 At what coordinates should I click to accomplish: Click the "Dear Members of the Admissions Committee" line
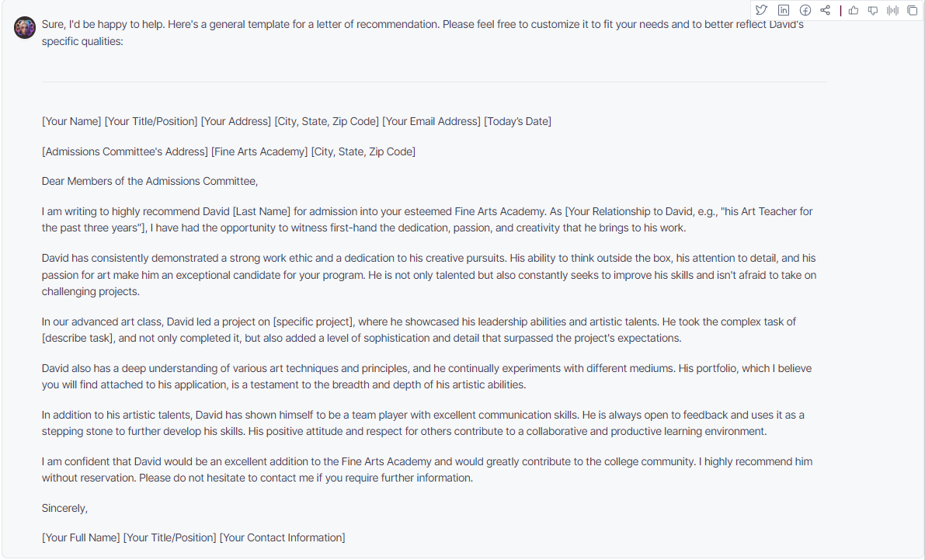pos(150,181)
